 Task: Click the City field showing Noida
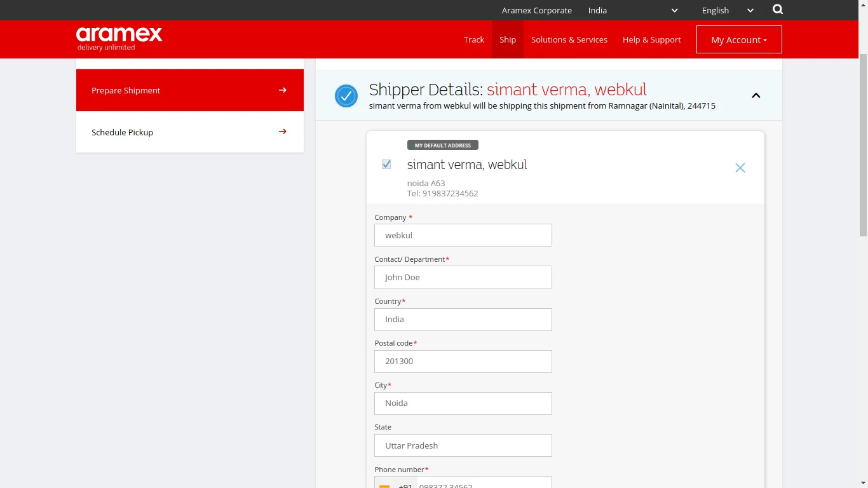click(463, 403)
